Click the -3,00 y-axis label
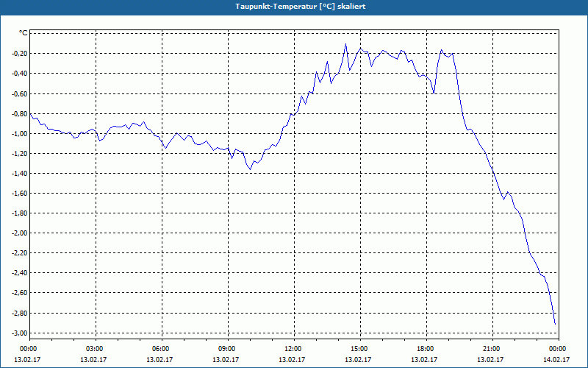 click(x=19, y=333)
